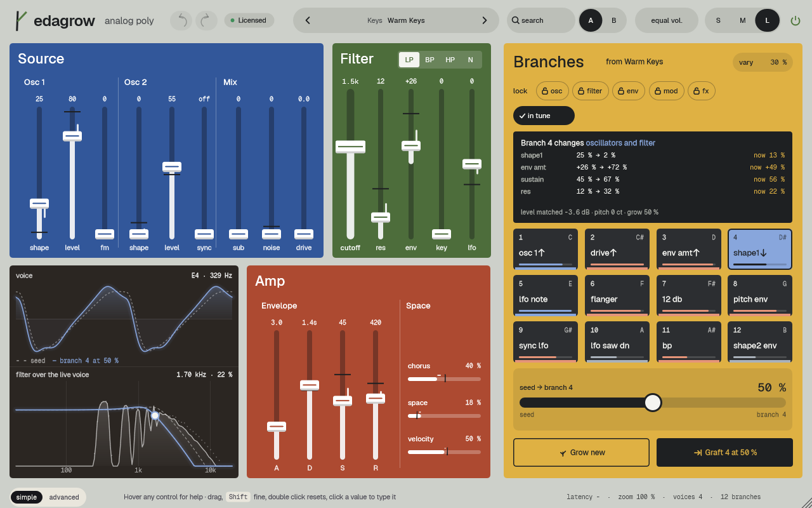The width and height of the screenshot is (812, 508).
Task: Select branch 9 sync lfo card
Action: coord(546,342)
